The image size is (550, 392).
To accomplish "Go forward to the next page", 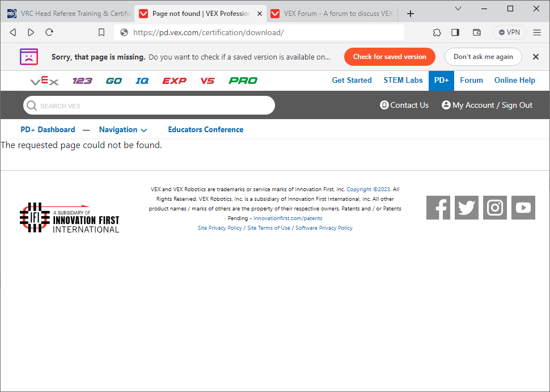I will tap(31, 33).
